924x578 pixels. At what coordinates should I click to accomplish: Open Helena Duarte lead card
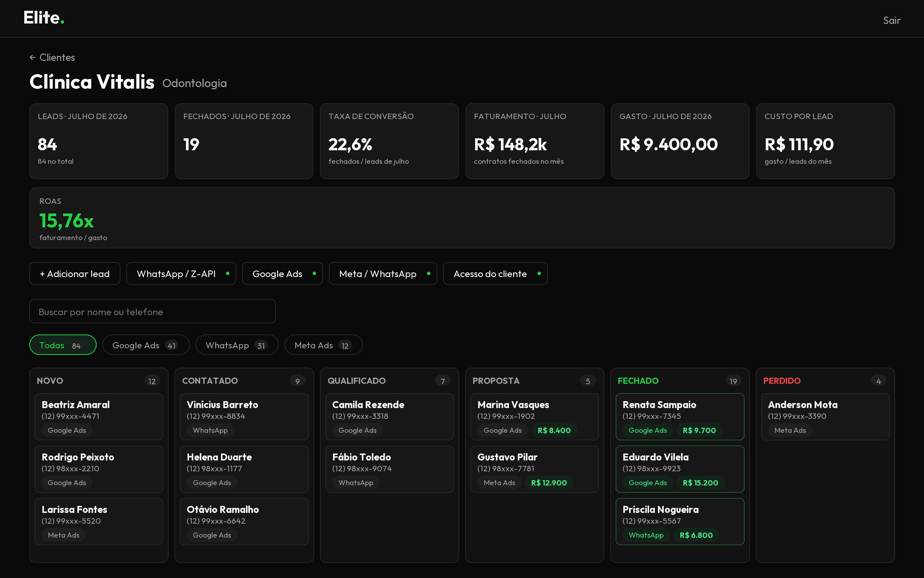[x=244, y=469]
